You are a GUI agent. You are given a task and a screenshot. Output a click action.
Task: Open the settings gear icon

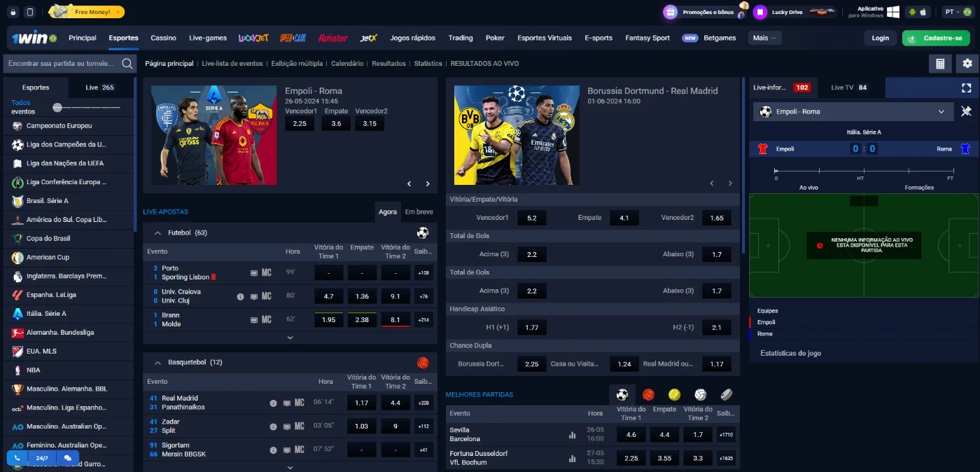[967, 64]
